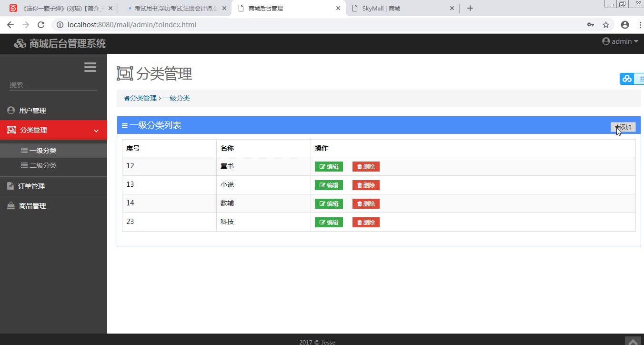
Task: Delete the 科技 category
Action: (x=366, y=223)
